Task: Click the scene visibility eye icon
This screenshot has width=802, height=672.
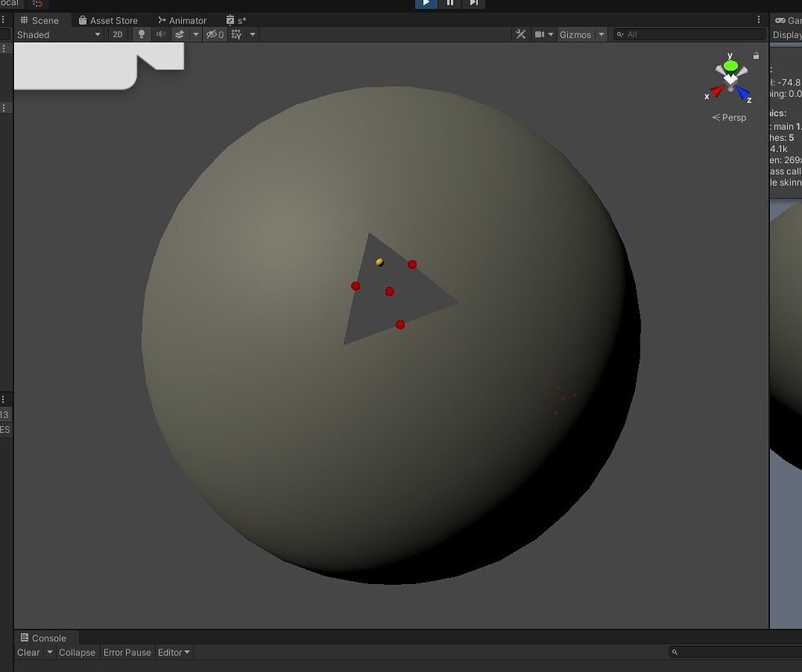Action: [211, 34]
